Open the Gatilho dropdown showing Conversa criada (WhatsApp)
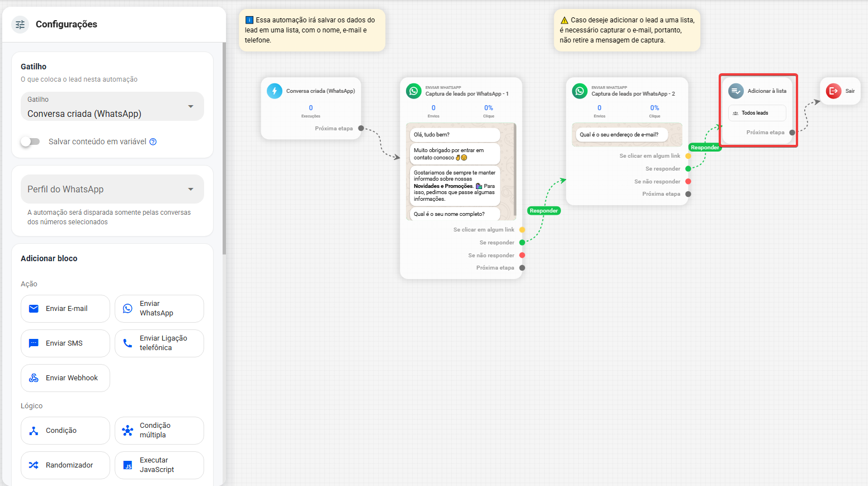This screenshot has width=868, height=486. pos(112,107)
